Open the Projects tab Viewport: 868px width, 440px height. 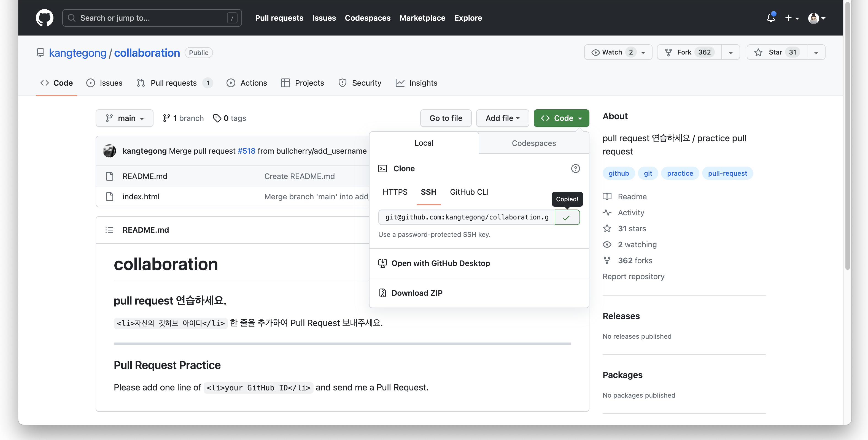303,83
